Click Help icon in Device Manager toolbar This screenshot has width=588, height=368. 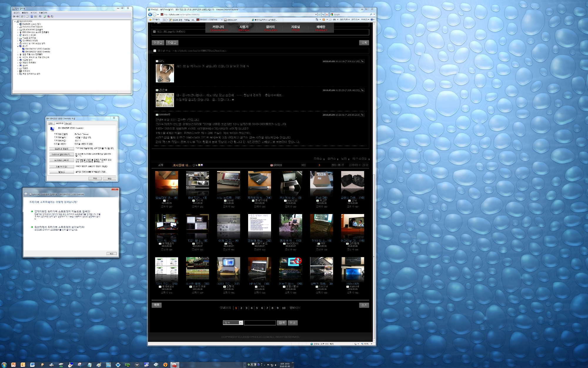32,16
